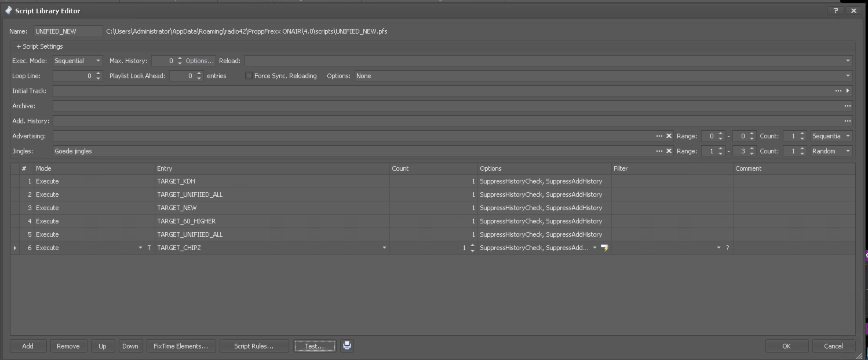
Task: Open the Mode dropdown in row 6
Action: click(140, 248)
